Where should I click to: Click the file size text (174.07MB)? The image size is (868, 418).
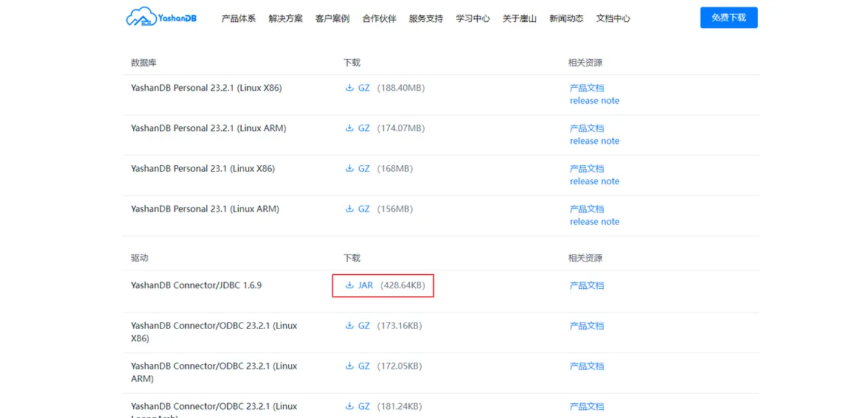tap(401, 128)
